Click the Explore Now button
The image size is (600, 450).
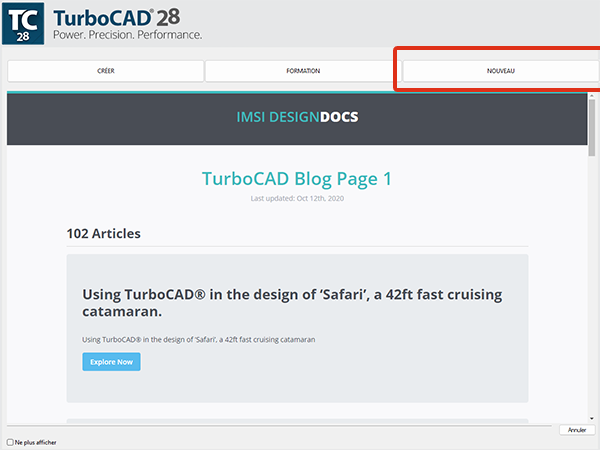[111, 362]
